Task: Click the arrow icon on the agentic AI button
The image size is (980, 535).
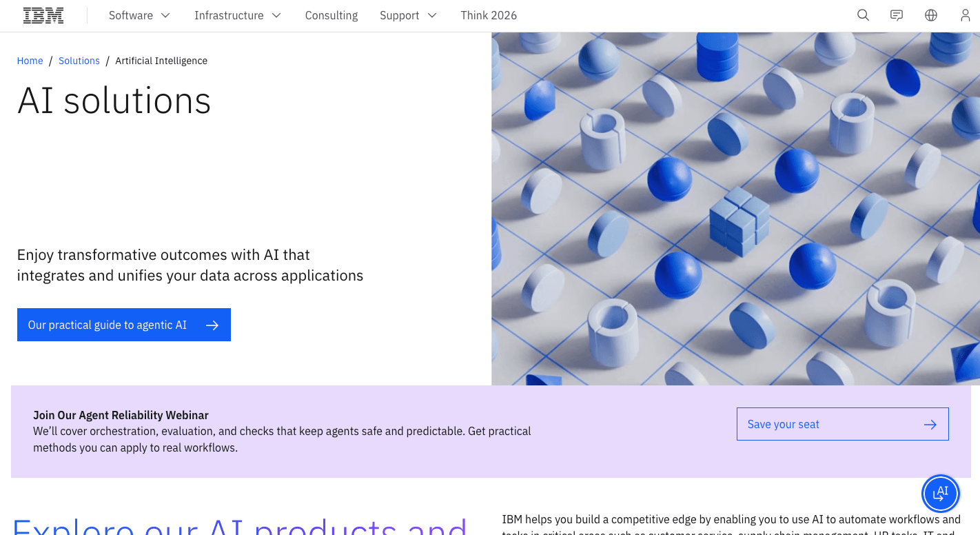Action: 212,324
